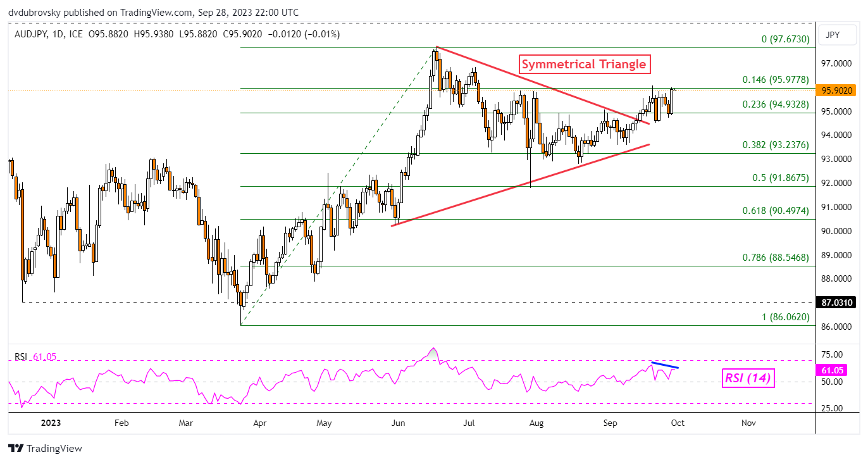This screenshot has height=462, width=868.
Task: Click the Oct time axis label
Action: (678, 422)
